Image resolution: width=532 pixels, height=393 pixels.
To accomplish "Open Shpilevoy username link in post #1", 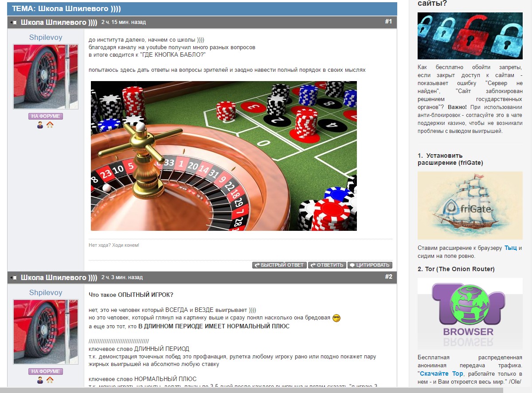I will [46, 37].
